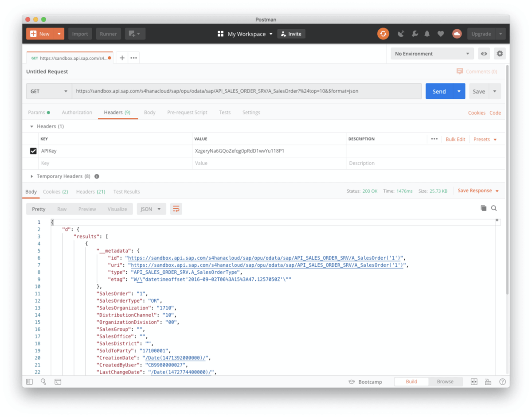
Task: Open the Pre-request Script tab
Action: pyautogui.click(x=187, y=113)
